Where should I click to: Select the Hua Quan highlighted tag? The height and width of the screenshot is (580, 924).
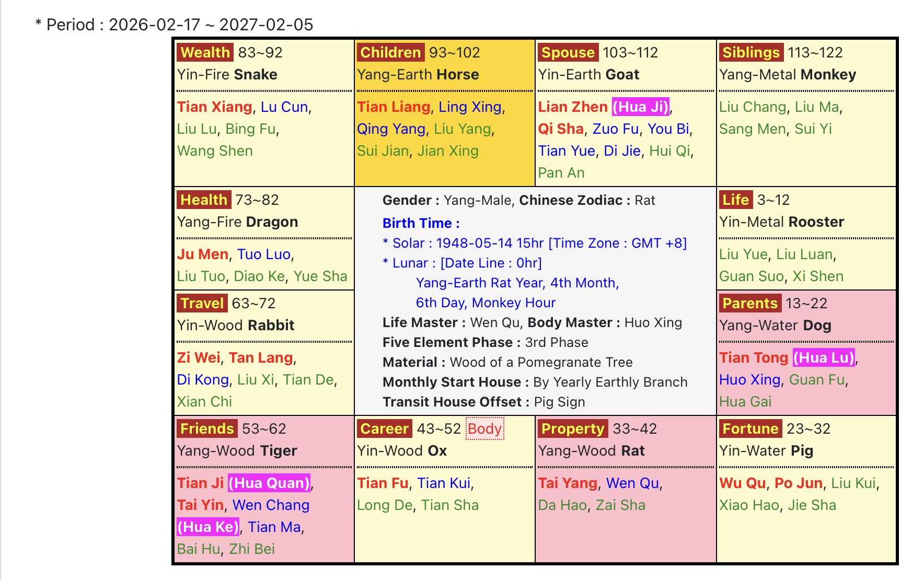269,483
